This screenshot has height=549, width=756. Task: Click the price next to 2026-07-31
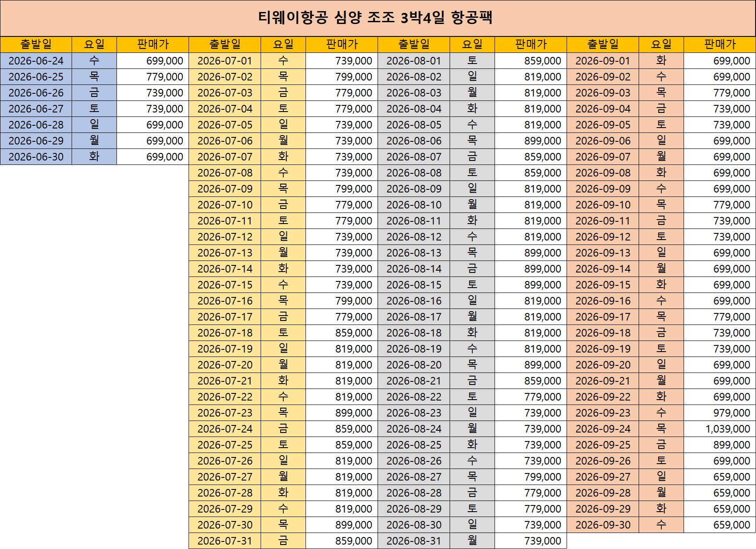tap(342, 541)
